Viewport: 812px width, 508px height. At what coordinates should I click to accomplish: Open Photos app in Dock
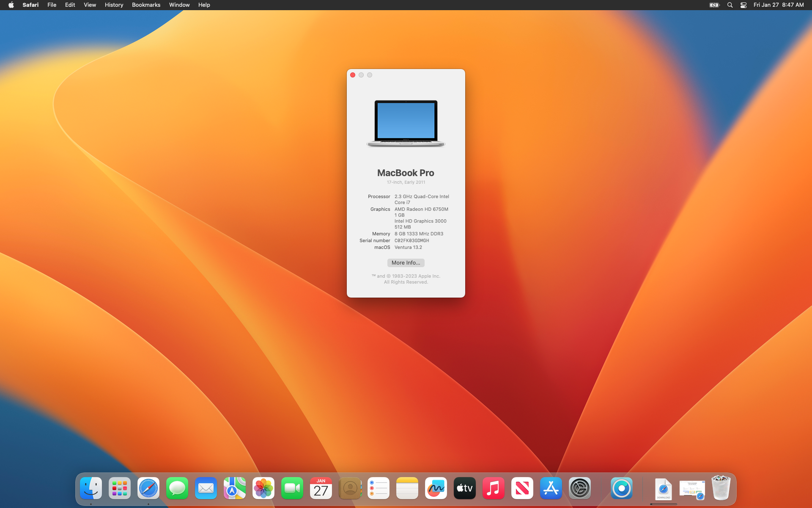263,489
